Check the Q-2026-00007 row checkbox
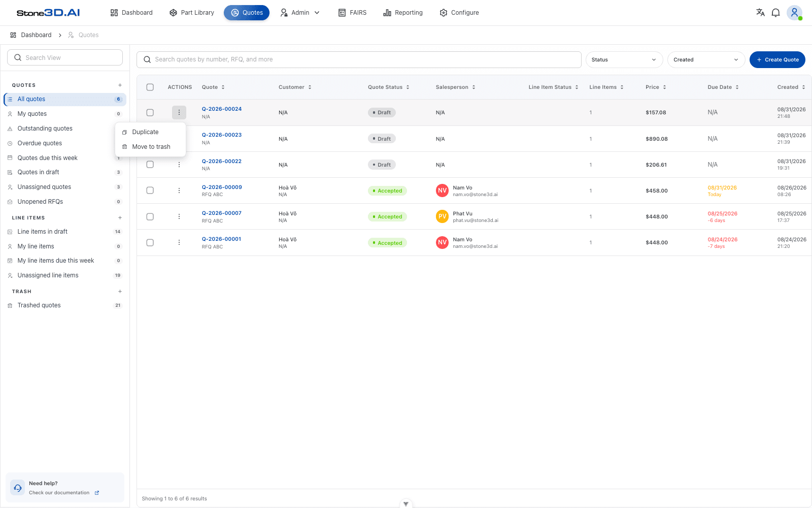The height and width of the screenshot is (508, 812). click(150, 216)
